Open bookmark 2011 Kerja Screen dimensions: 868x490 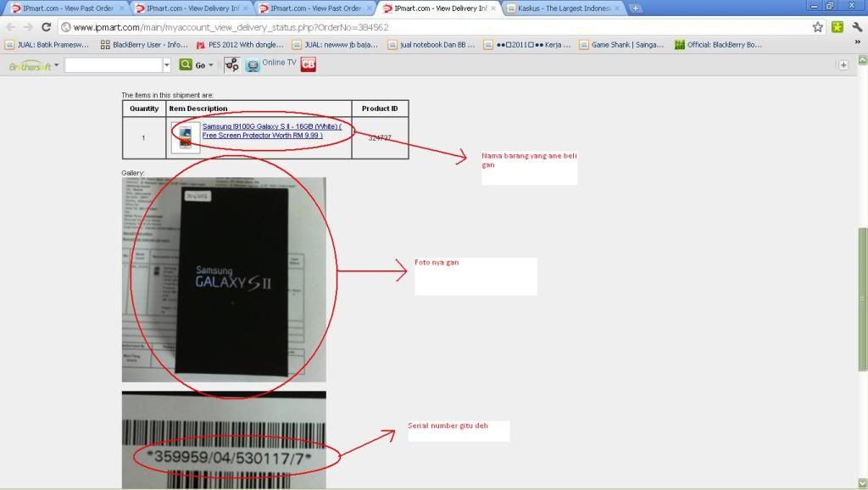[527, 45]
